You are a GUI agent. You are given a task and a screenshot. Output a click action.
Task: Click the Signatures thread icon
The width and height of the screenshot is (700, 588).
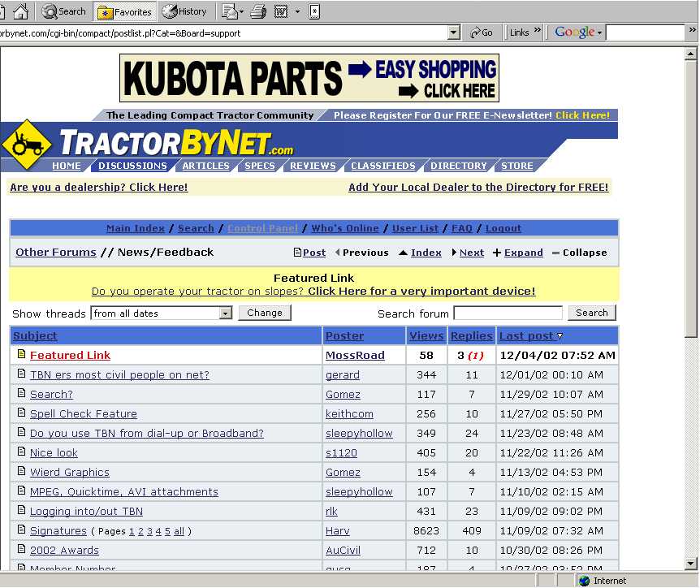[21, 530]
